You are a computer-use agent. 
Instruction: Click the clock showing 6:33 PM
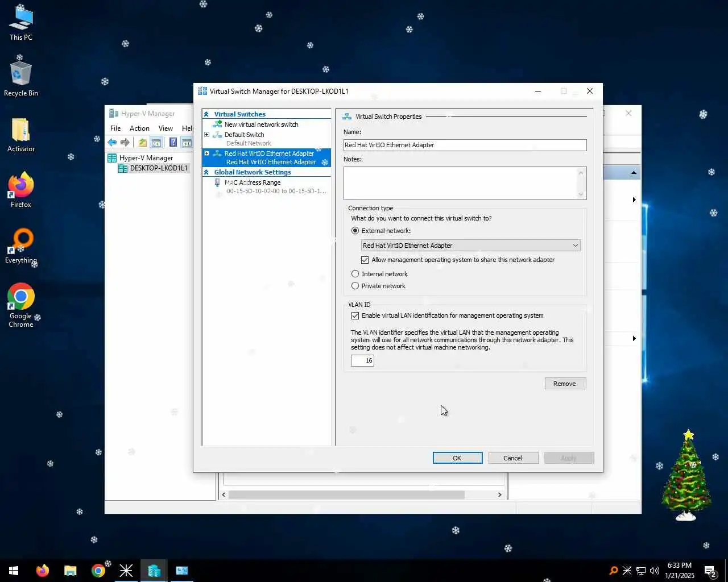click(680, 571)
